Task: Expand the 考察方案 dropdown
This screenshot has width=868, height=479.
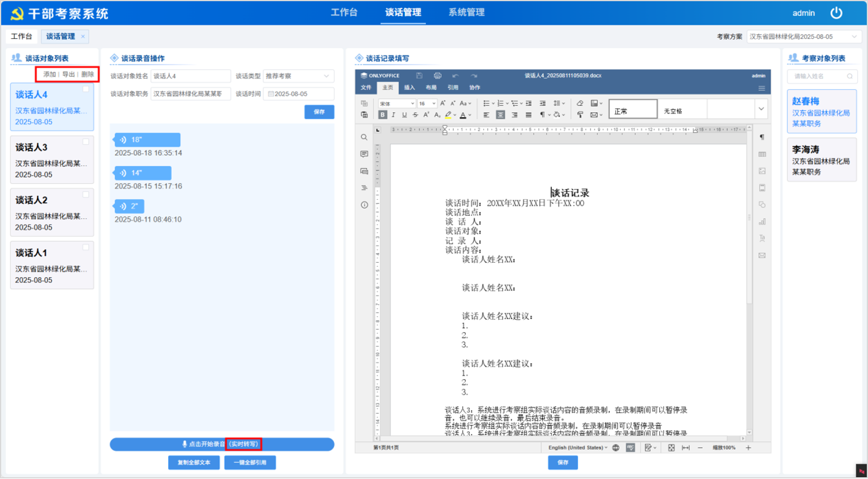Action: 804,36
